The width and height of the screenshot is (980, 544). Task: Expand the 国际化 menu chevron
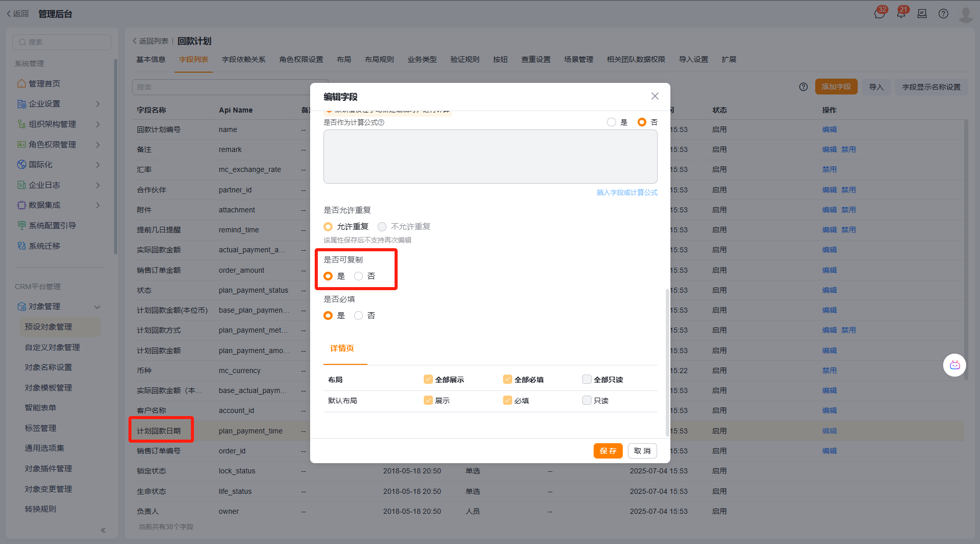tap(98, 165)
